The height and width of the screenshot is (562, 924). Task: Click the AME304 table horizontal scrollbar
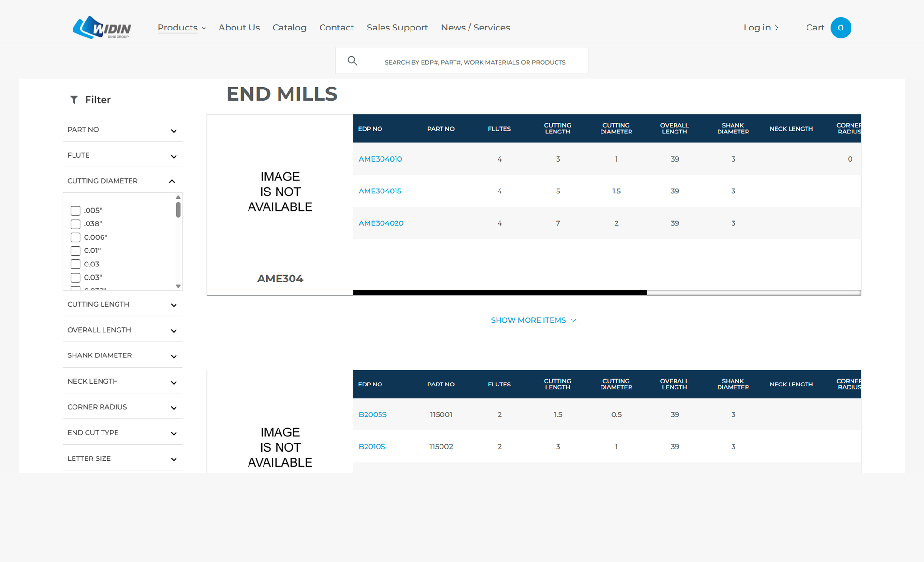pos(500,292)
